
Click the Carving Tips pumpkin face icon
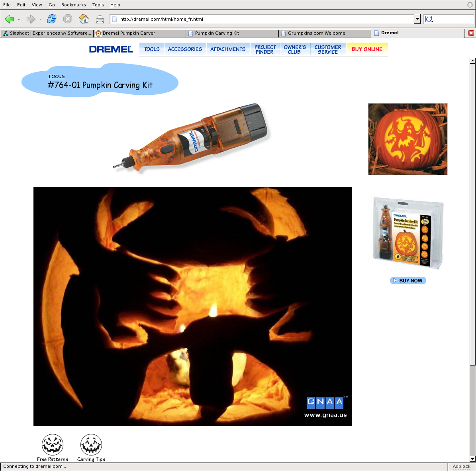(x=91, y=445)
